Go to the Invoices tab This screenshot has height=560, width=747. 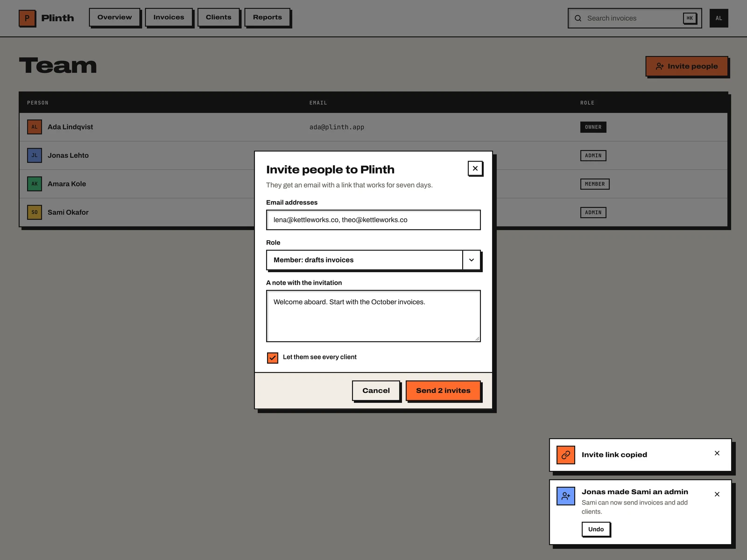click(x=169, y=17)
